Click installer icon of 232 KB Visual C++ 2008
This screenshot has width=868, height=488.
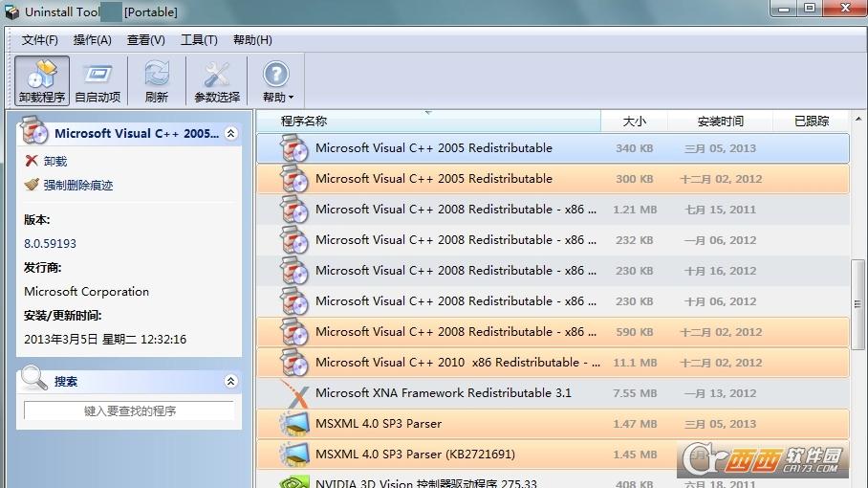293,240
